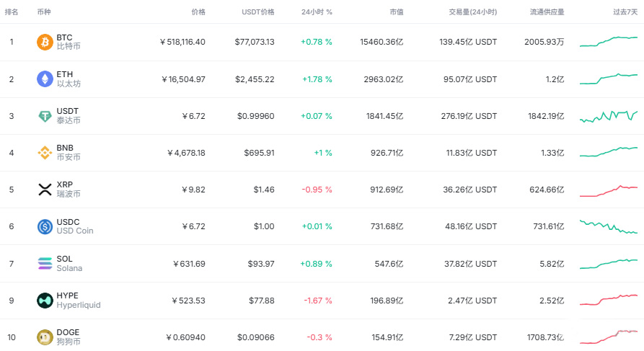Click ETH 24h change +1.78 %
Viewport: 644px width, 351px height.
tap(317, 79)
